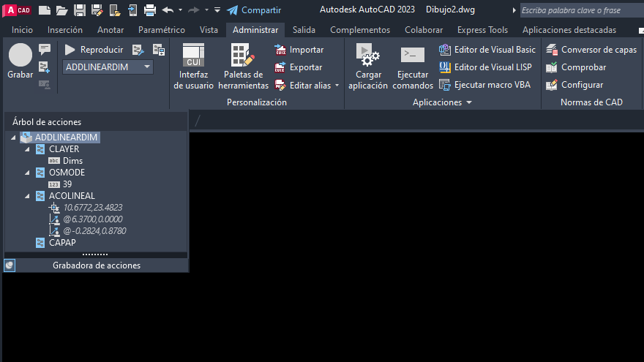The image size is (644, 362).
Task: Open the Aplicaciones destacadas tab
Action: pos(569,30)
